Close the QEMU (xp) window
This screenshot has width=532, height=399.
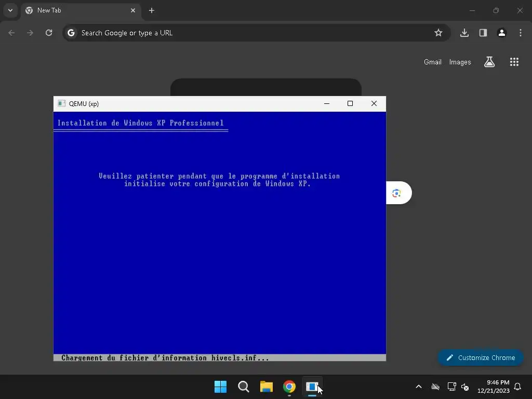pos(374,103)
